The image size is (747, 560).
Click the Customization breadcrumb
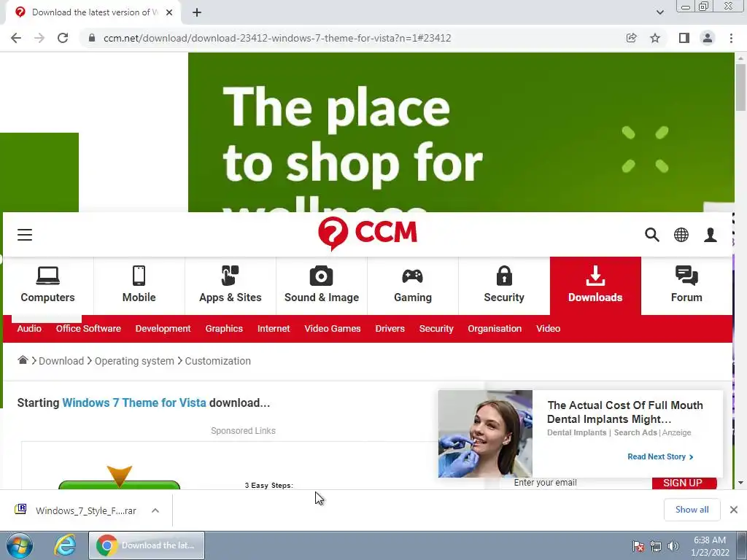[217, 361]
